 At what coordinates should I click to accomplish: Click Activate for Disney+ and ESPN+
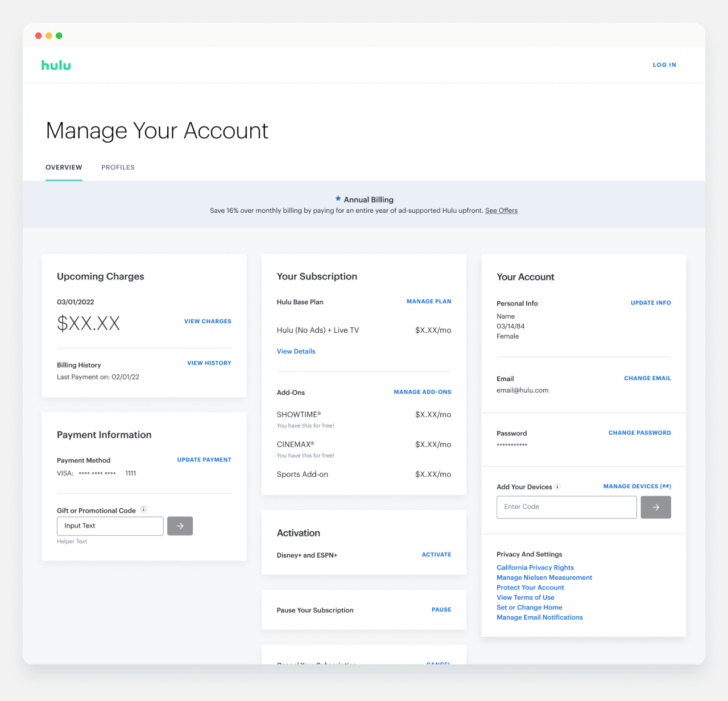pos(436,555)
